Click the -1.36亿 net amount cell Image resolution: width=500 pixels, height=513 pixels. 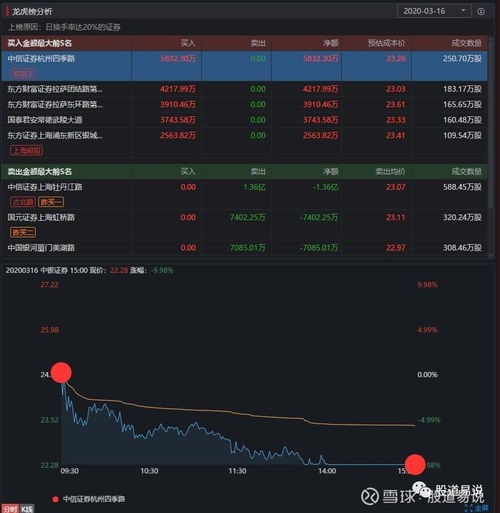325,187
